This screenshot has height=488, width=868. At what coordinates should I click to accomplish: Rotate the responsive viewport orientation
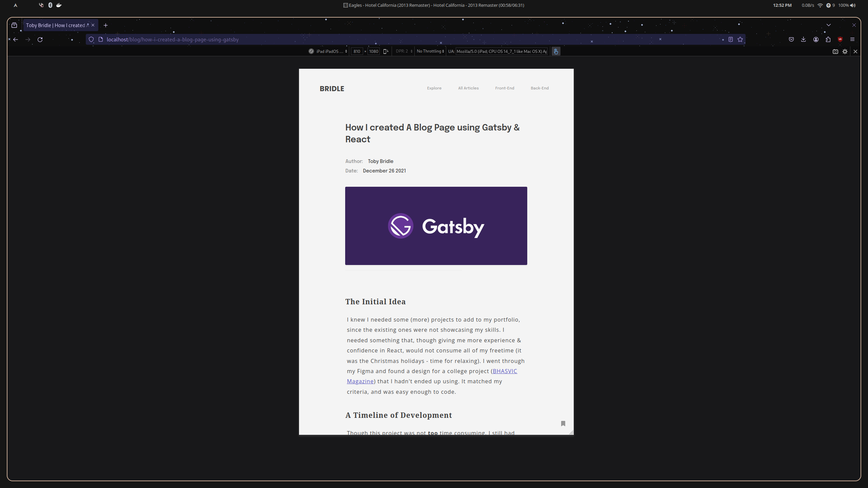[386, 52]
